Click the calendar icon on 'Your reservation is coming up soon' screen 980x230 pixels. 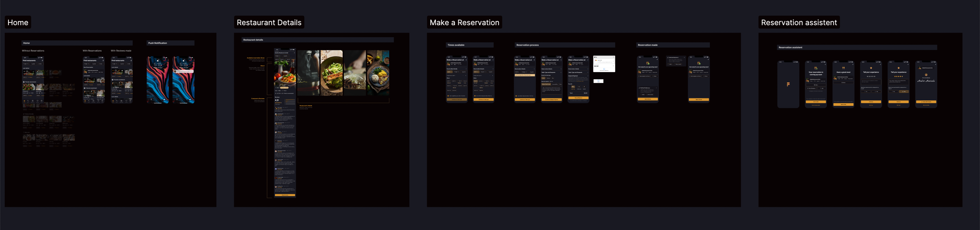click(x=816, y=68)
